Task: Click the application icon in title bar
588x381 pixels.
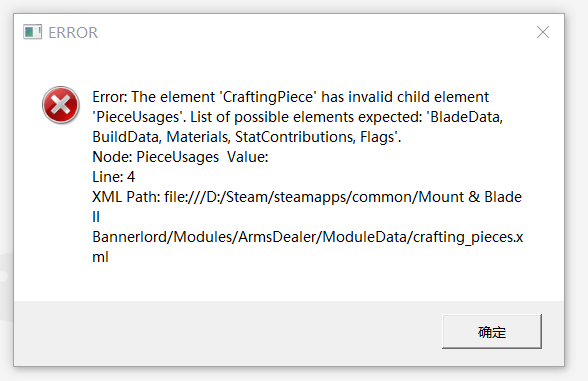Action: pyautogui.click(x=32, y=32)
